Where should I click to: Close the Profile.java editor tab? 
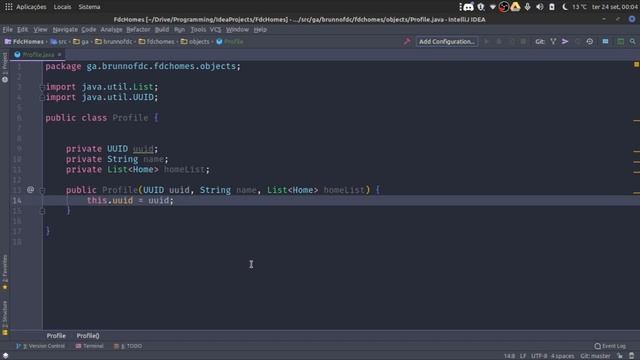[60, 54]
